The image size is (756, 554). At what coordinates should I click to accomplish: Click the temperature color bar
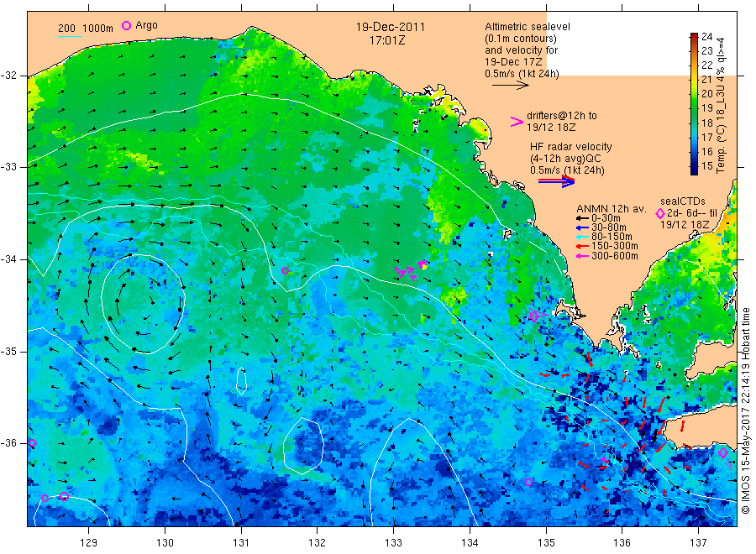click(x=694, y=103)
